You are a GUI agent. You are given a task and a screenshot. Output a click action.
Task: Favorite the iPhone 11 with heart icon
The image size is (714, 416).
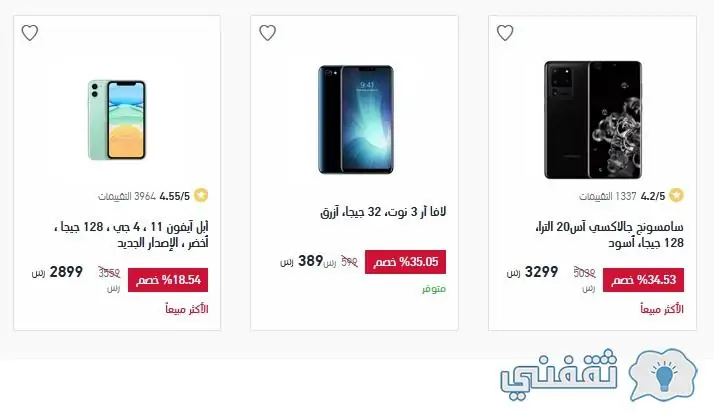30,33
